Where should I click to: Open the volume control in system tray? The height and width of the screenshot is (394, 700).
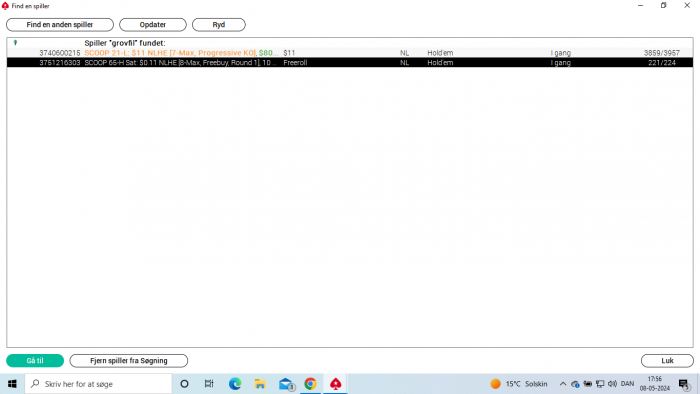(x=612, y=384)
